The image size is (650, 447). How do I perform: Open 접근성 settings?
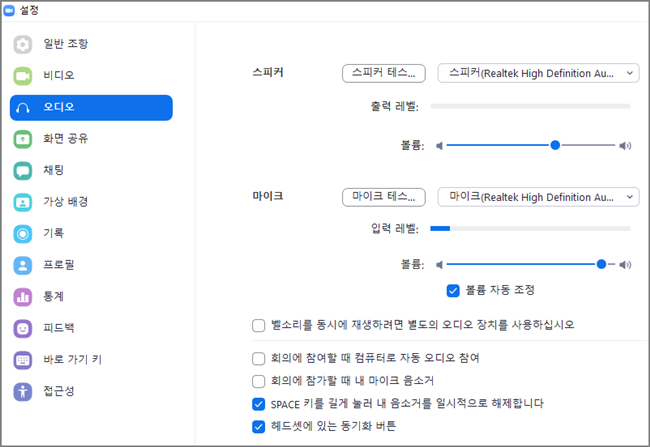click(x=91, y=391)
